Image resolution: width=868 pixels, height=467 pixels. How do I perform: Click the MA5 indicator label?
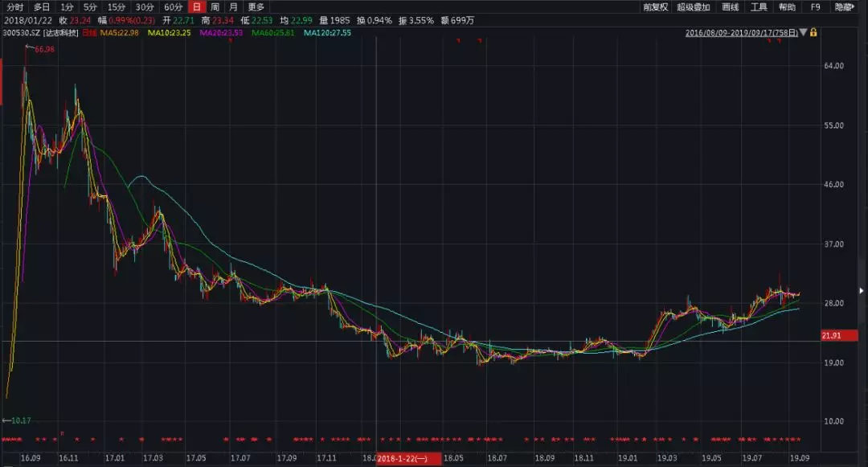123,33
